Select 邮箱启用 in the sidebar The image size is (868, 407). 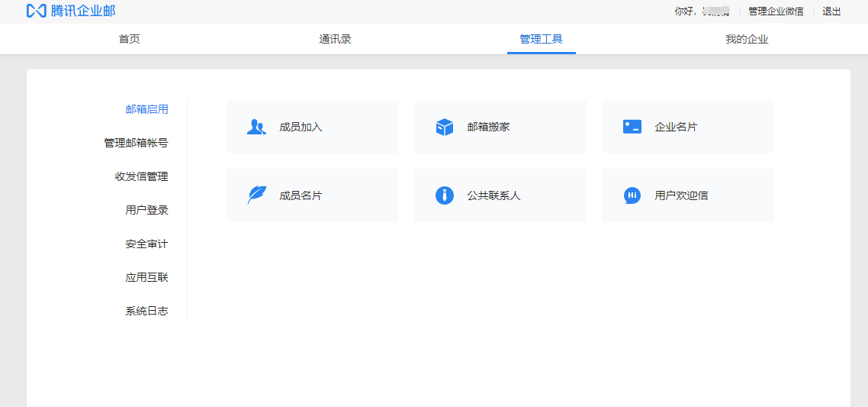click(146, 109)
